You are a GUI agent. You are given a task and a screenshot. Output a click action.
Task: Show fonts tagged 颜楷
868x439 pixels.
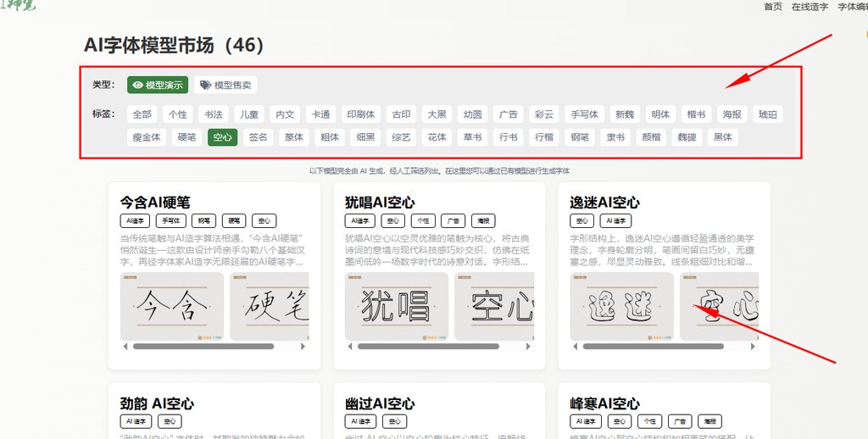pos(652,137)
